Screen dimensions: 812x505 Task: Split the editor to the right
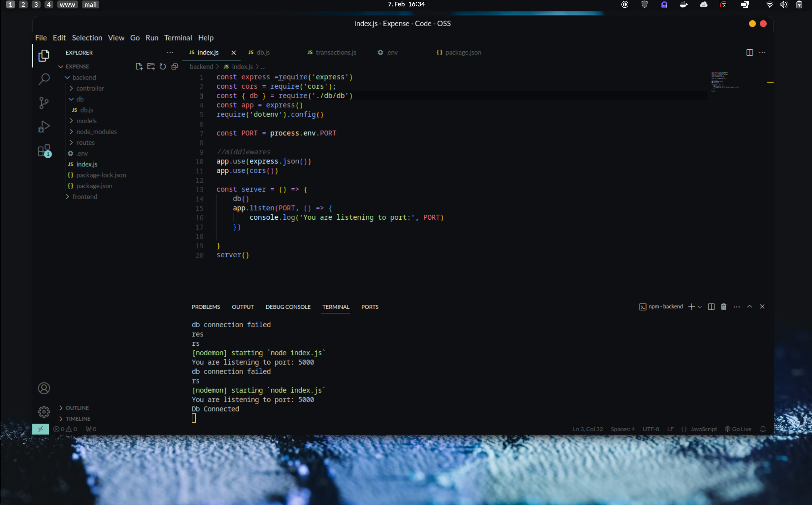(x=750, y=52)
